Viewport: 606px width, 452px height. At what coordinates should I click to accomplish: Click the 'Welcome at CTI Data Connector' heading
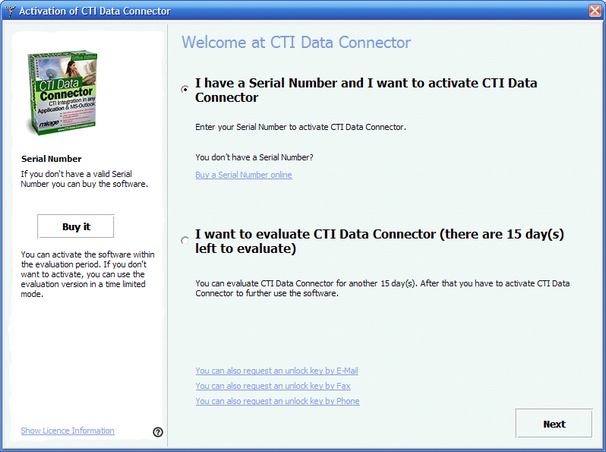[296, 43]
